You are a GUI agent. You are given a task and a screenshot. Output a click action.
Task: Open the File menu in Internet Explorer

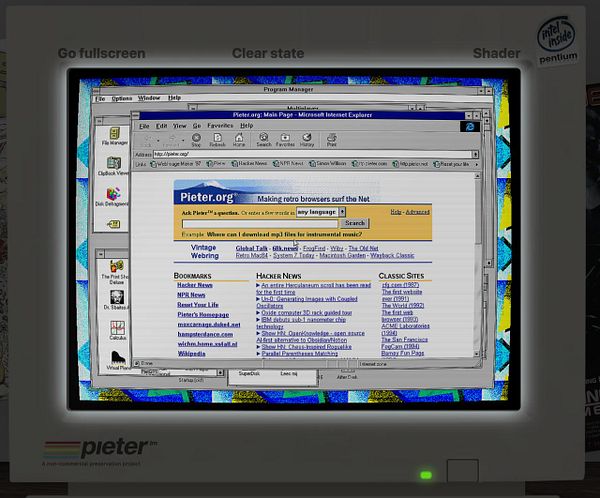point(144,126)
